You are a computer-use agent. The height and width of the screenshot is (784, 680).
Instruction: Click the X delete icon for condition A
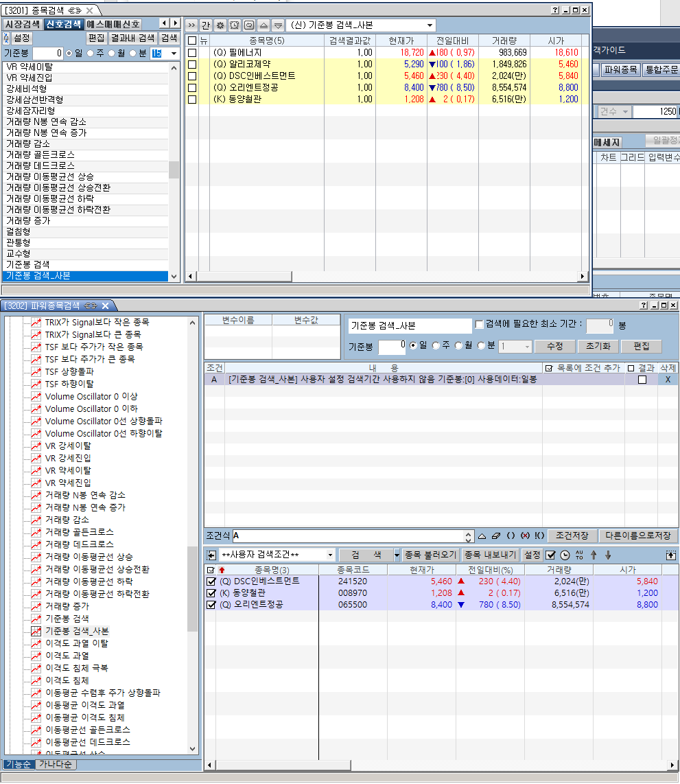tap(668, 380)
